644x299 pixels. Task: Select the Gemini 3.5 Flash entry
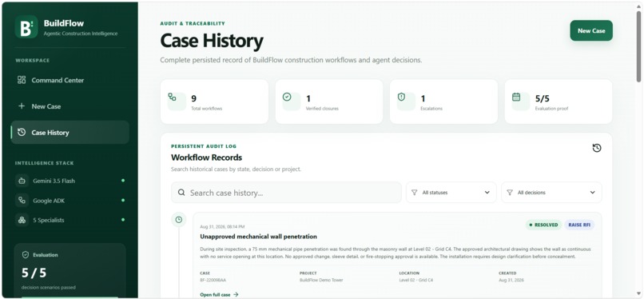pyautogui.click(x=70, y=181)
